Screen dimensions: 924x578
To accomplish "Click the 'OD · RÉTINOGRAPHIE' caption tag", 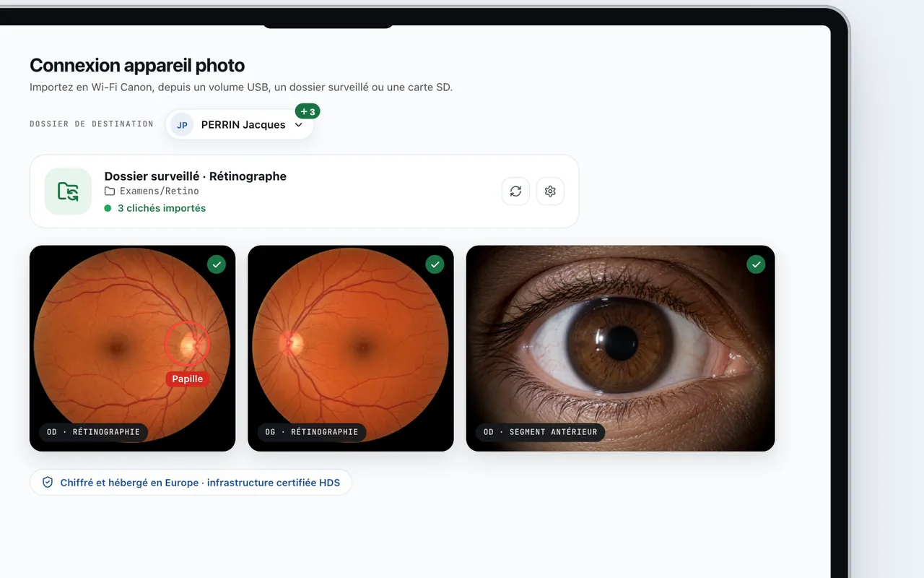I will pos(93,432).
